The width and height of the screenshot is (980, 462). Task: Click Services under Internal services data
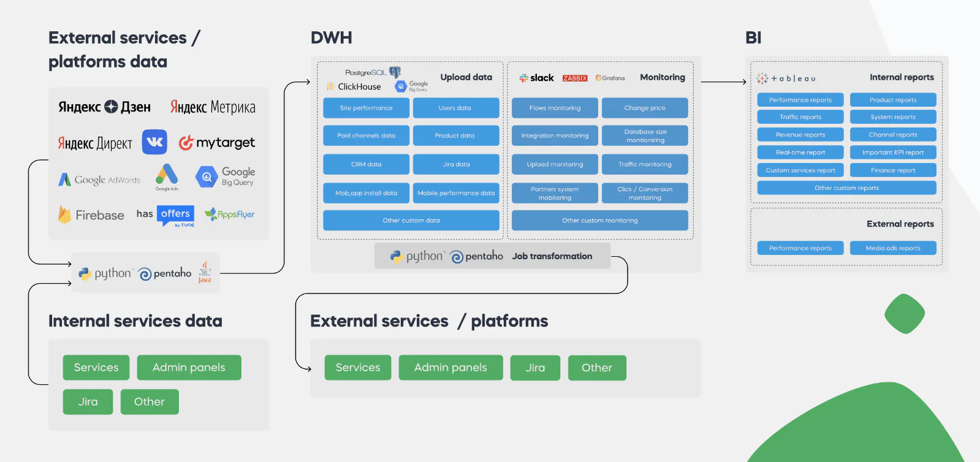click(x=96, y=368)
